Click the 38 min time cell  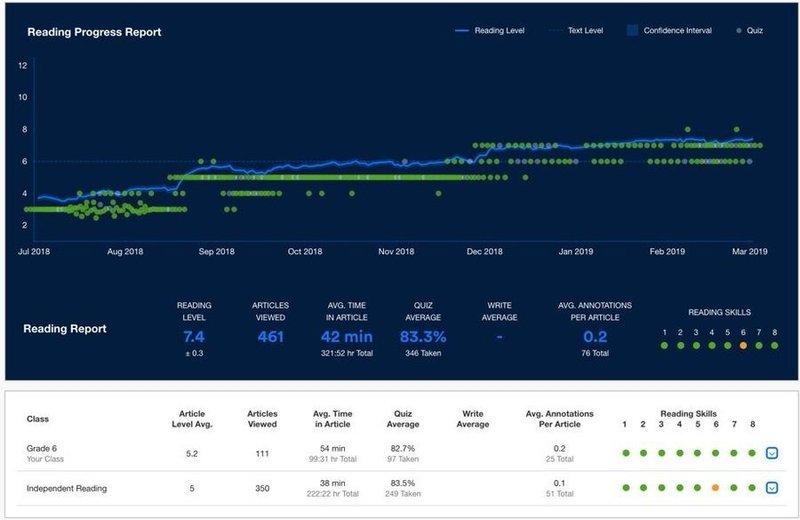(x=333, y=483)
